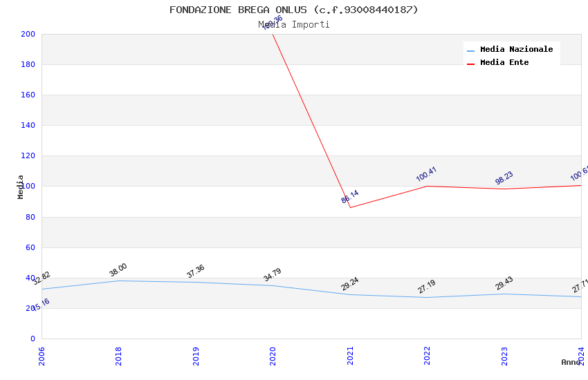
Task: Click the Media Nazionale legend label
Action: click(516, 49)
